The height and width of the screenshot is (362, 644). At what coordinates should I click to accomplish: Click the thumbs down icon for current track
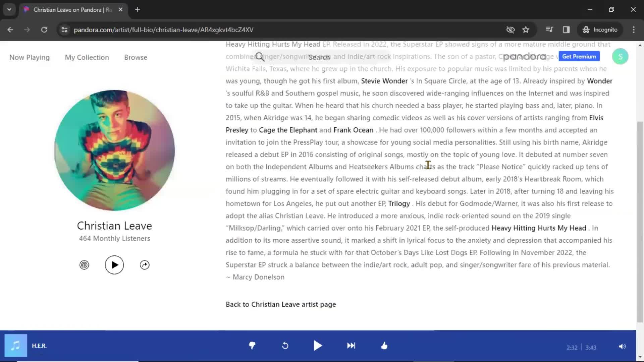[x=252, y=345]
